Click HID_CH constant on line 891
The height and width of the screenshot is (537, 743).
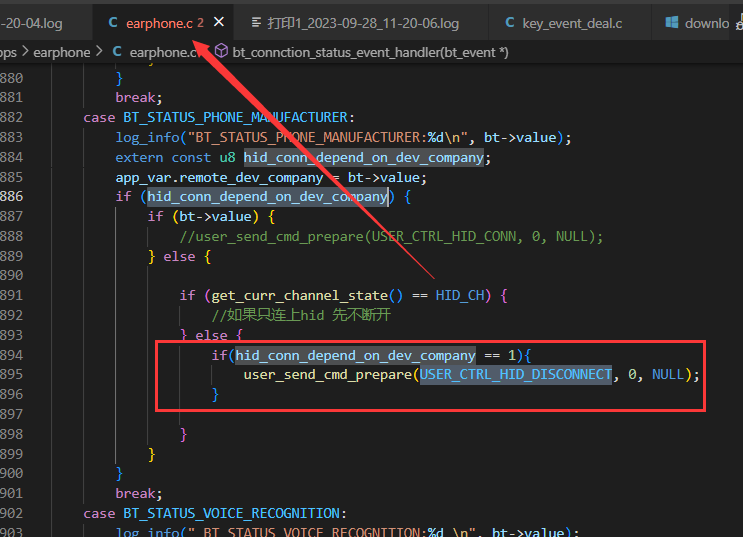click(x=460, y=296)
